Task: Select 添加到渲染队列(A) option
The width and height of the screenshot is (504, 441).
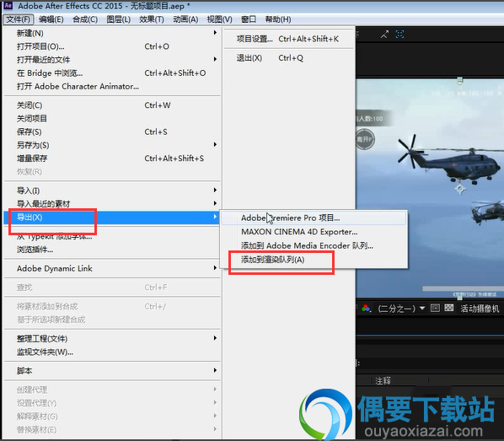Action: pyautogui.click(x=314, y=260)
